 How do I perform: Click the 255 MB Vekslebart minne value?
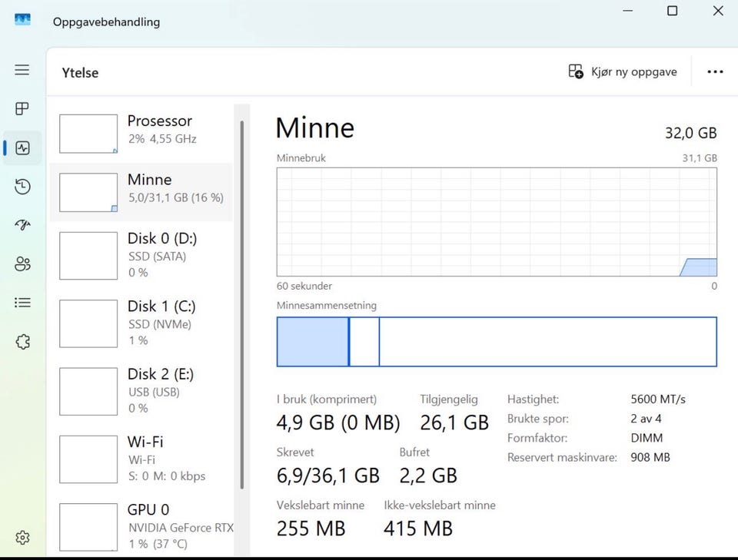pos(311,529)
